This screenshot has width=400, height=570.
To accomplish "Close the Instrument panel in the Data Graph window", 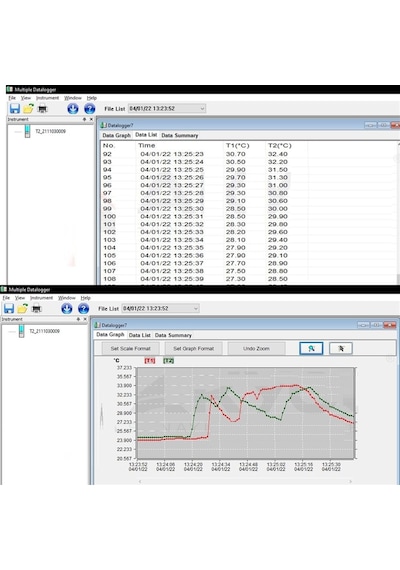I will pyautogui.click(x=85, y=319).
